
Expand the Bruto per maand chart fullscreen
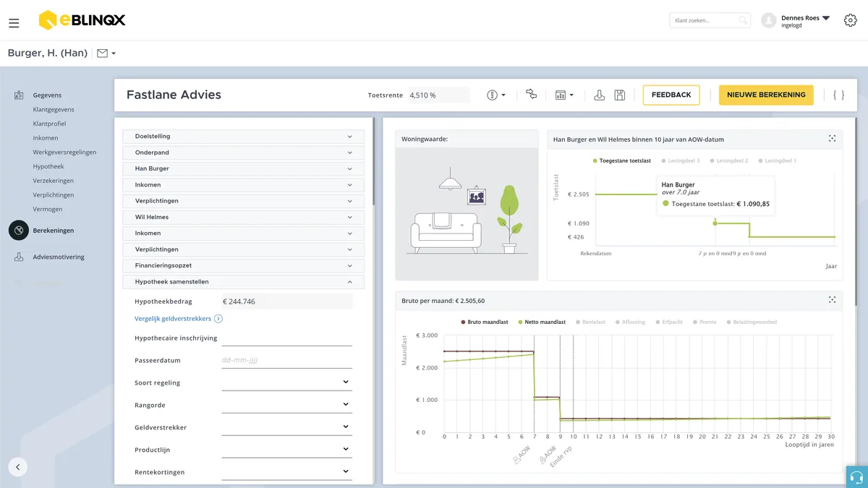coord(833,300)
